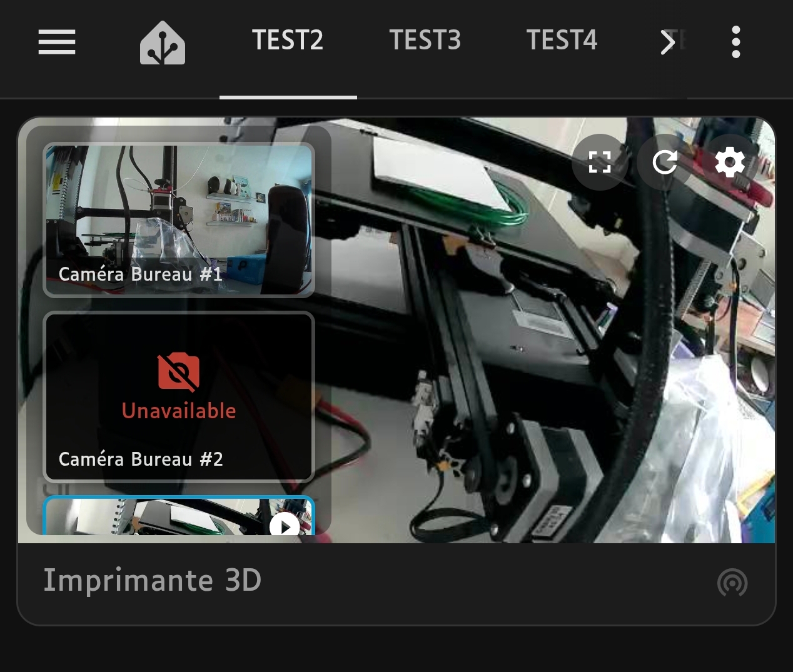The height and width of the screenshot is (672, 793).
Task: Switch to the TEST3 tab
Action: point(425,41)
